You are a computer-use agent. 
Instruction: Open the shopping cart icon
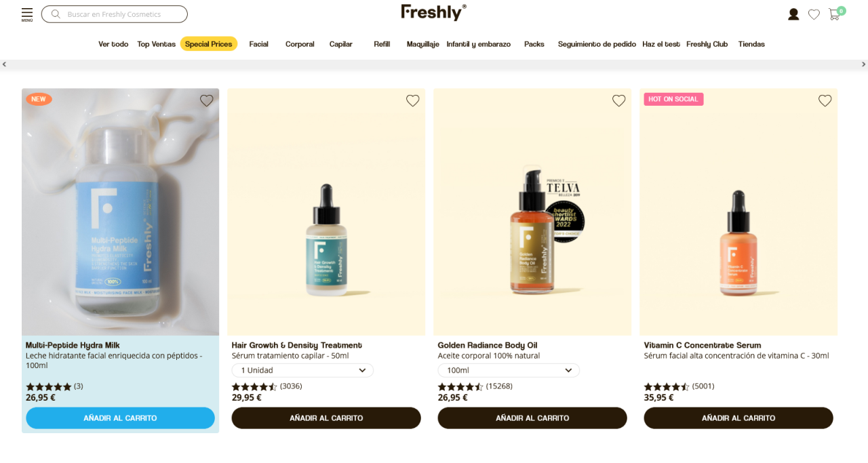click(835, 14)
